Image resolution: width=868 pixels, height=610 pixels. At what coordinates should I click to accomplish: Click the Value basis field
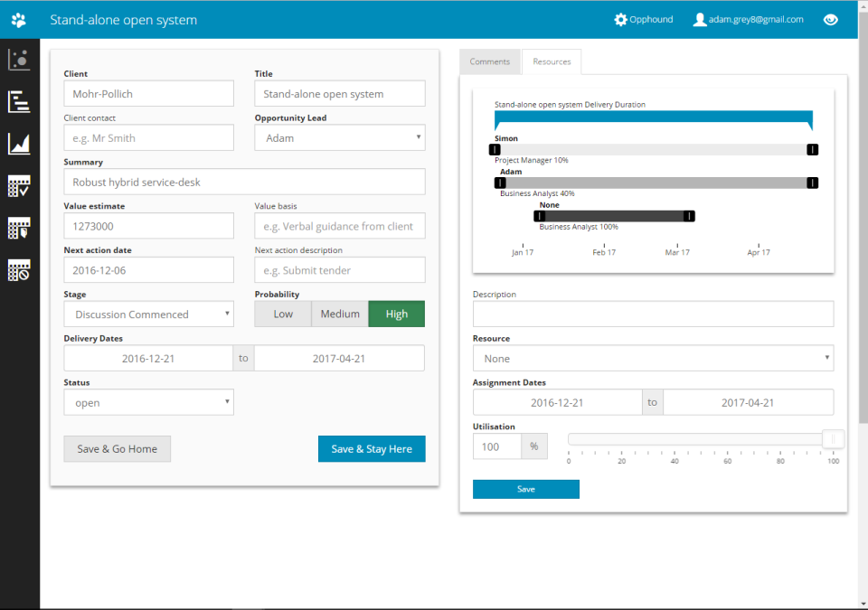pos(340,226)
